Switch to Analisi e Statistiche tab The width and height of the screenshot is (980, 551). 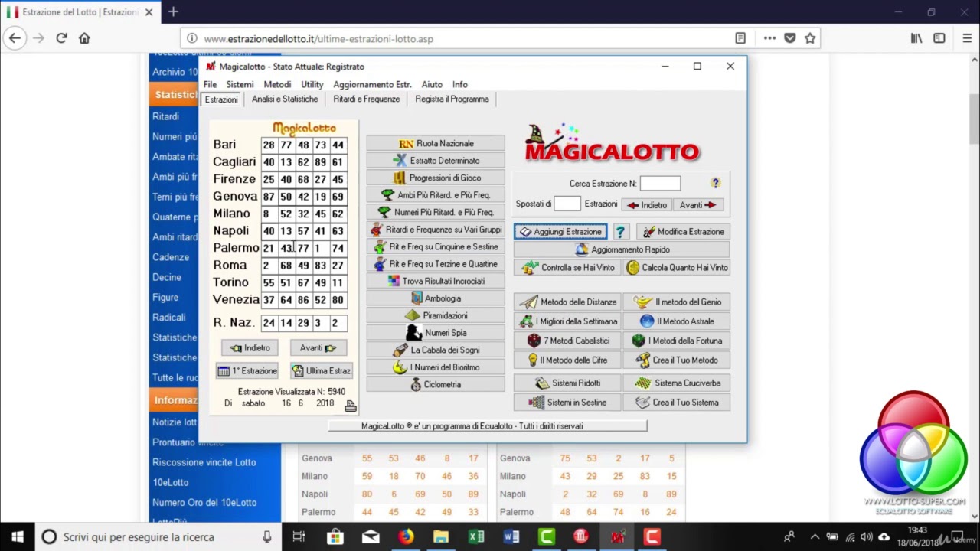[x=285, y=99]
